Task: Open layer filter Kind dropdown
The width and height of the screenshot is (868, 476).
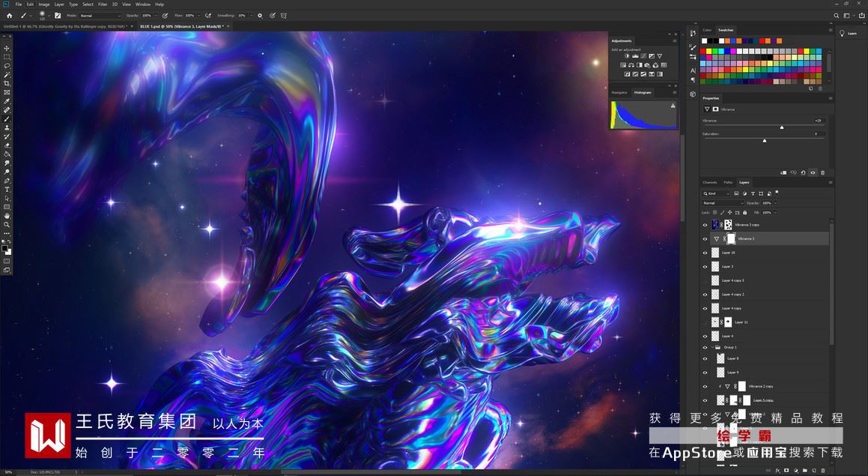Action: (x=716, y=193)
